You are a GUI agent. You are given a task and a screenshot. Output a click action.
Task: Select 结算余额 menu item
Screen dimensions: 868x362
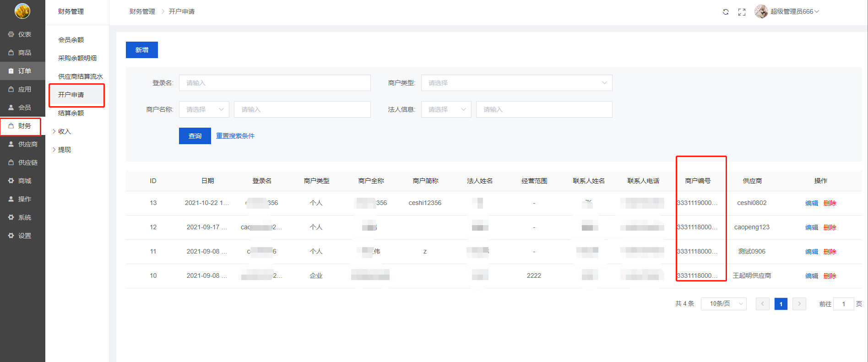point(71,113)
